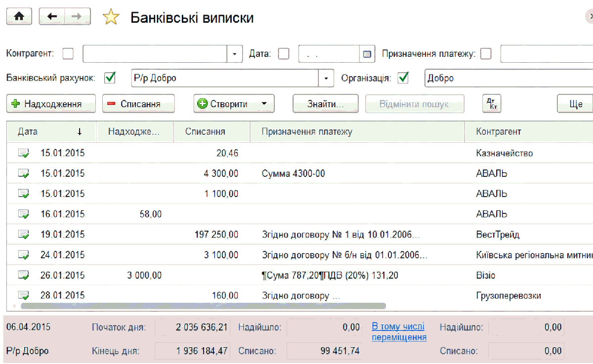Select the cell Сумма 4300-00
Viewport: 593px width, 364px height.
point(357,173)
